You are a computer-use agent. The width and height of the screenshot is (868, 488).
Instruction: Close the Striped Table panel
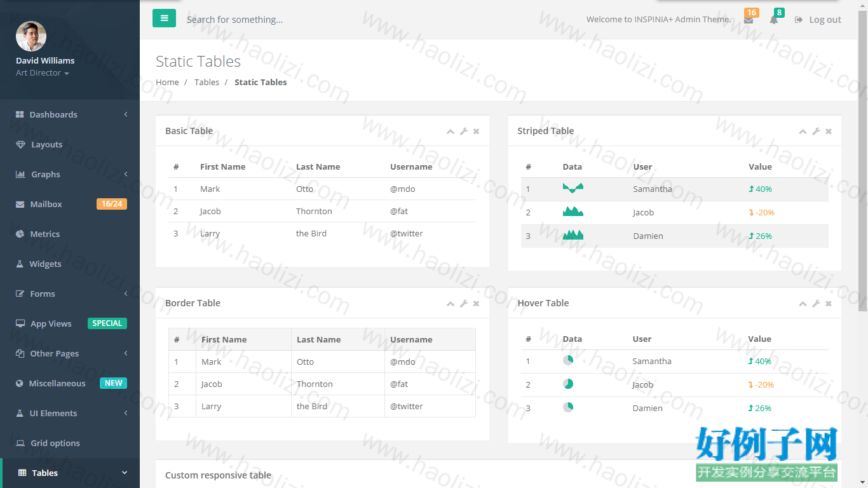828,132
